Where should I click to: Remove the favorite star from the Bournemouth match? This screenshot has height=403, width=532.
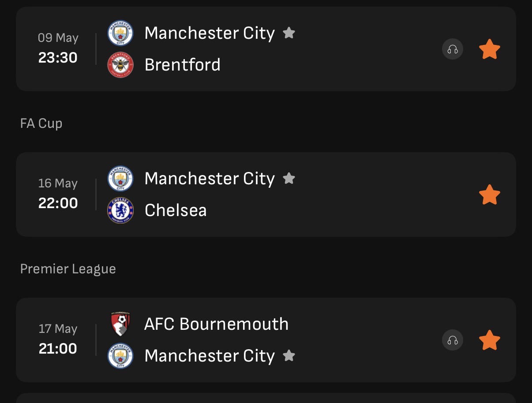[490, 340]
